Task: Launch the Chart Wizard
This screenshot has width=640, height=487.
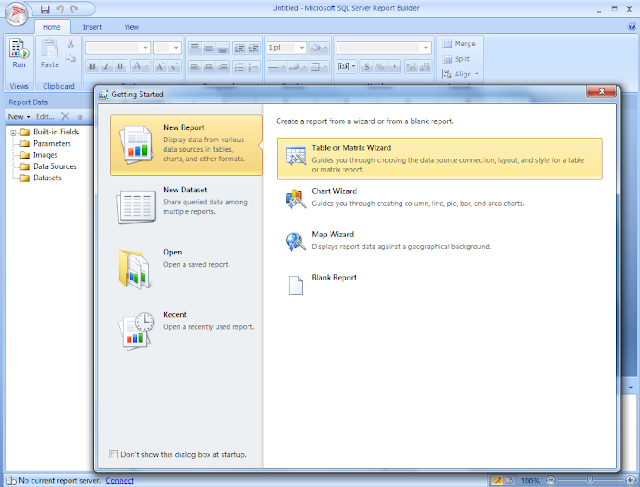Action: [x=440, y=198]
